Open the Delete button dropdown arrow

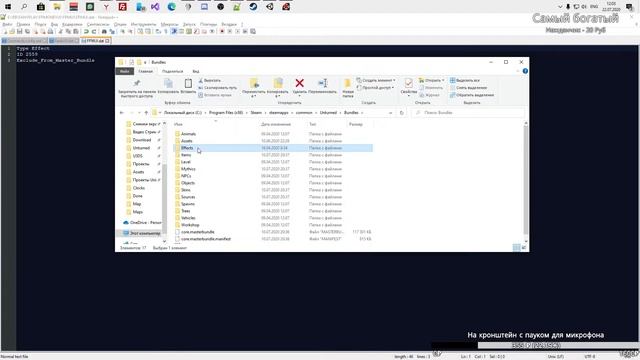point(299,96)
